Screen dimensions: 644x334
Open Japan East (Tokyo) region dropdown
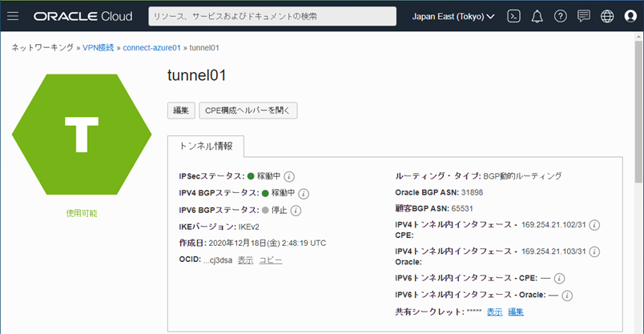[453, 17]
